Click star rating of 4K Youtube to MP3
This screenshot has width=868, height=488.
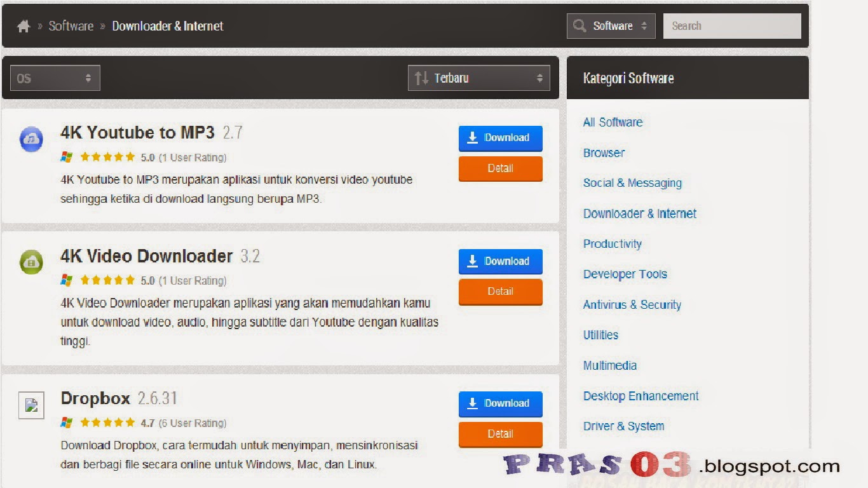tap(107, 157)
